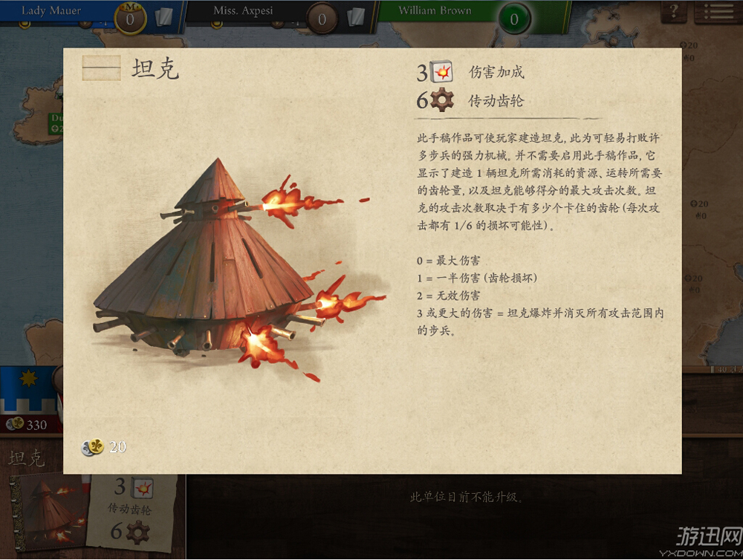The width and height of the screenshot is (743, 560).
Task: Select Miss. Axpesi's cards icon
Action: pyautogui.click(x=355, y=18)
